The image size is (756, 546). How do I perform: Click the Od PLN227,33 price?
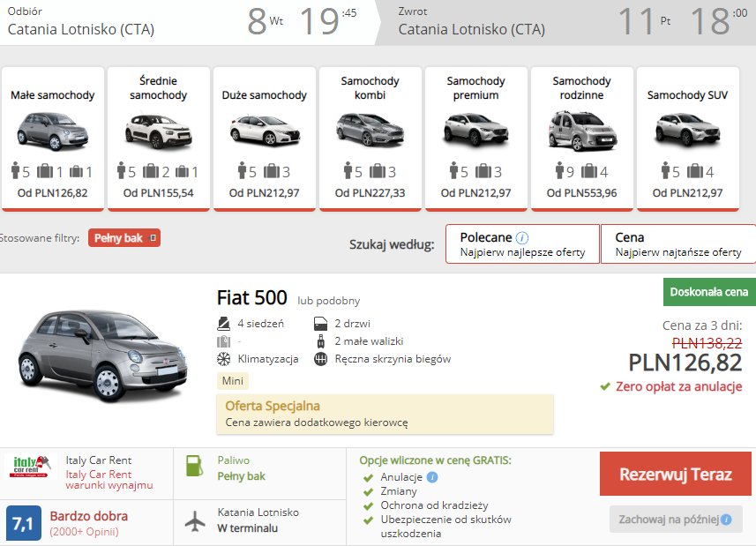coord(371,193)
